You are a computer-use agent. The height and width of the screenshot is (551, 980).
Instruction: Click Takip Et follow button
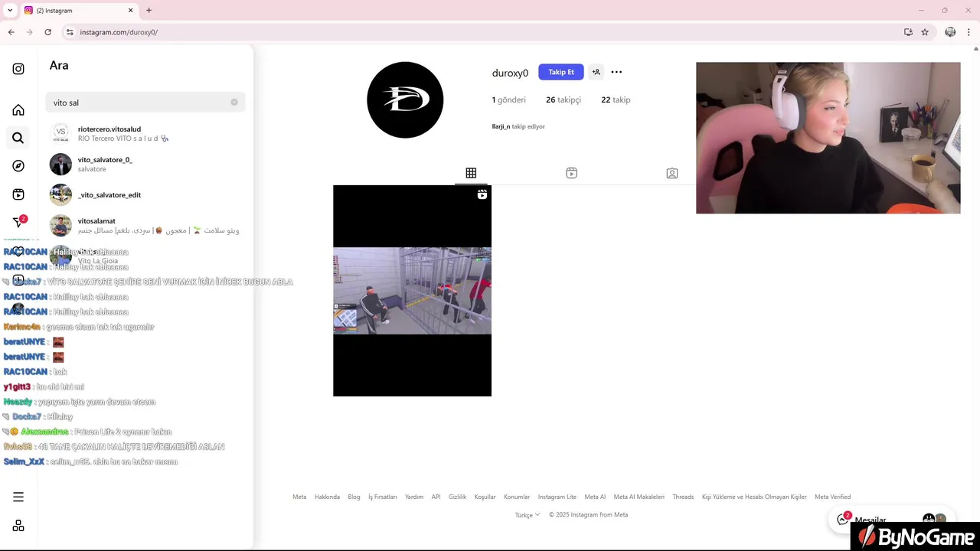pyautogui.click(x=561, y=72)
